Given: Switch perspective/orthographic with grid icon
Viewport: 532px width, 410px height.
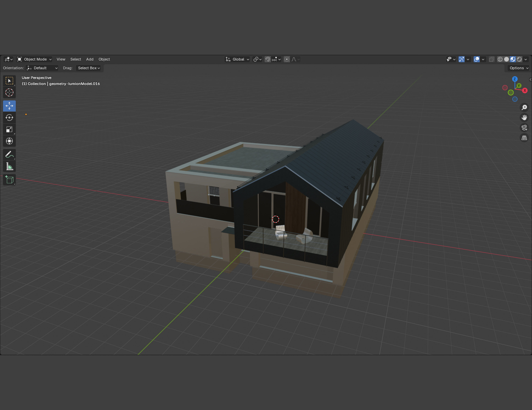Looking at the screenshot, I should click(x=524, y=138).
